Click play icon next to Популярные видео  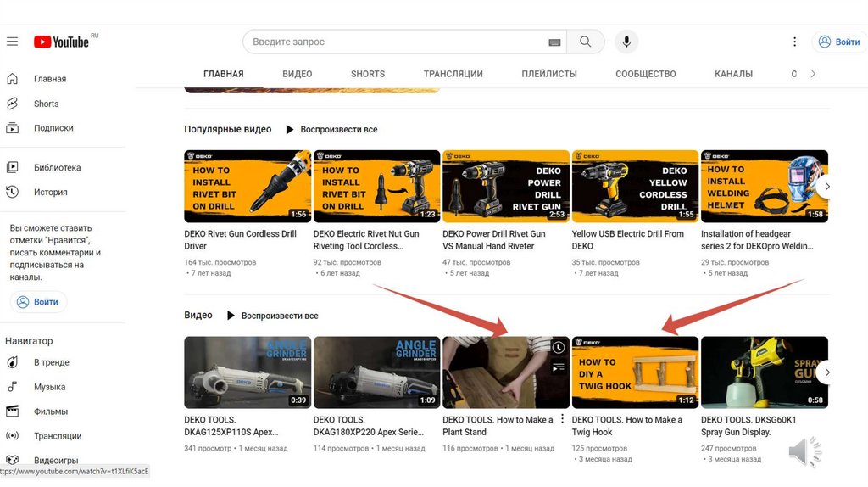290,130
